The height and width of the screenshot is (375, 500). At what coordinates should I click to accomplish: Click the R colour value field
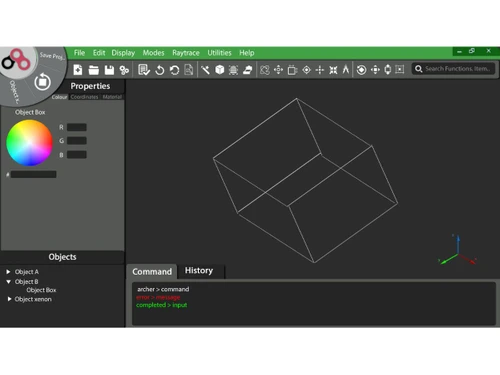click(77, 127)
